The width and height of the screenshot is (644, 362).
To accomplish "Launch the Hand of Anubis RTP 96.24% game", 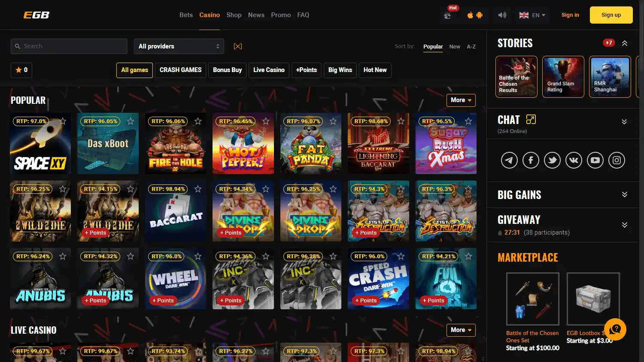I will click(x=40, y=279).
